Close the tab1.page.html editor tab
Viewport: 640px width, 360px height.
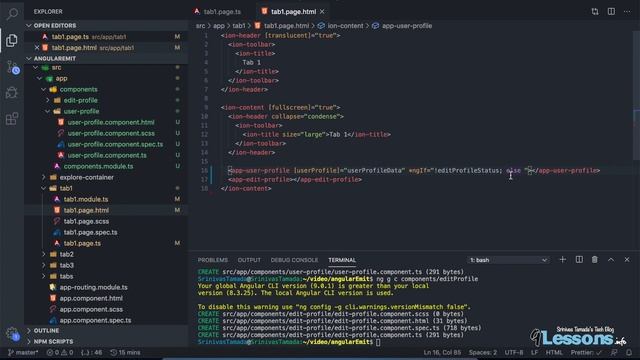(x=322, y=11)
